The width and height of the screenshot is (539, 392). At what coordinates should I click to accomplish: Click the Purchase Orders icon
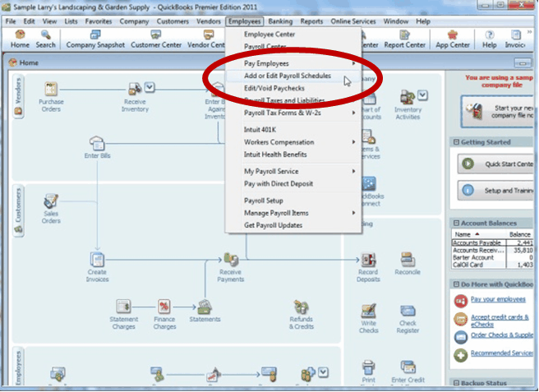point(51,90)
